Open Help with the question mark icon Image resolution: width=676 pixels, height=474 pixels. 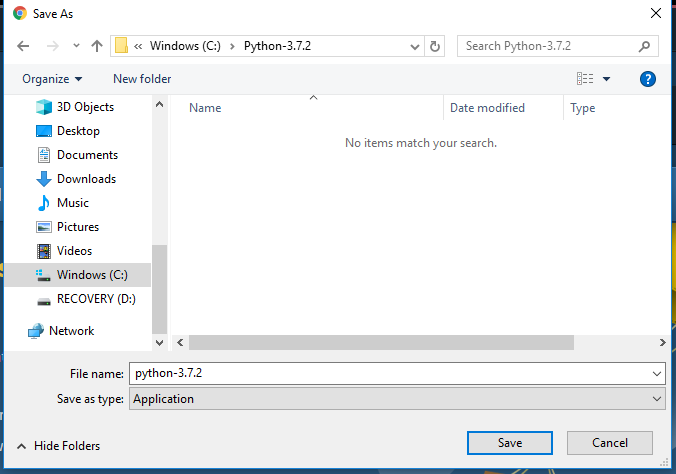pos(648,79)
